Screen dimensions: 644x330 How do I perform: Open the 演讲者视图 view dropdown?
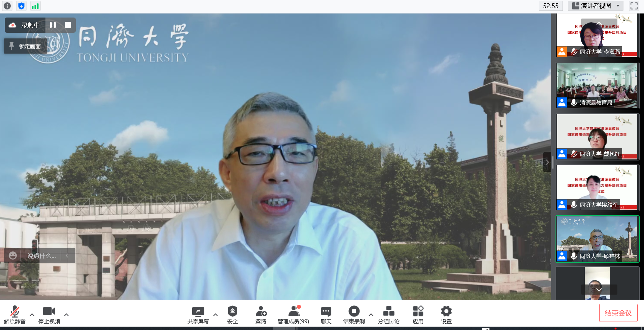coord(596,6)
